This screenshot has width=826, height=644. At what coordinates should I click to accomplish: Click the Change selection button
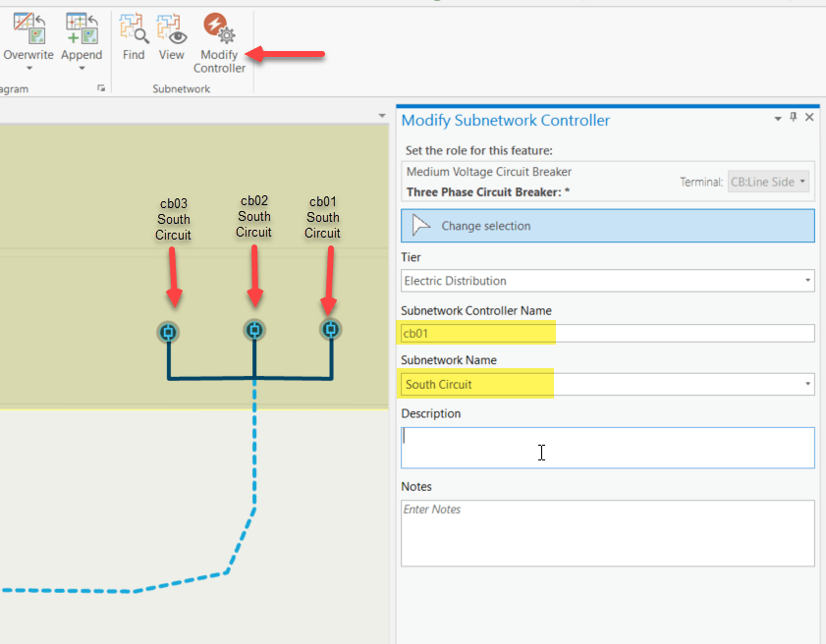click(x=607, y=225)
